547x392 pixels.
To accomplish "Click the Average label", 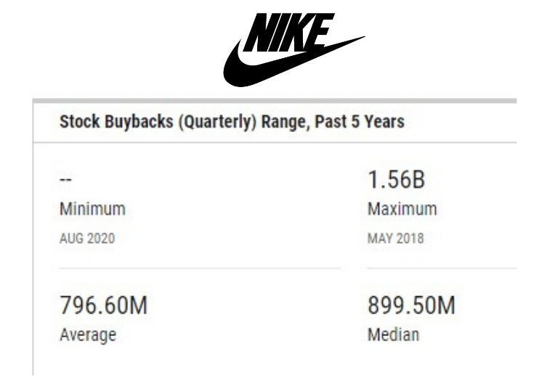I will pos(87,335).
